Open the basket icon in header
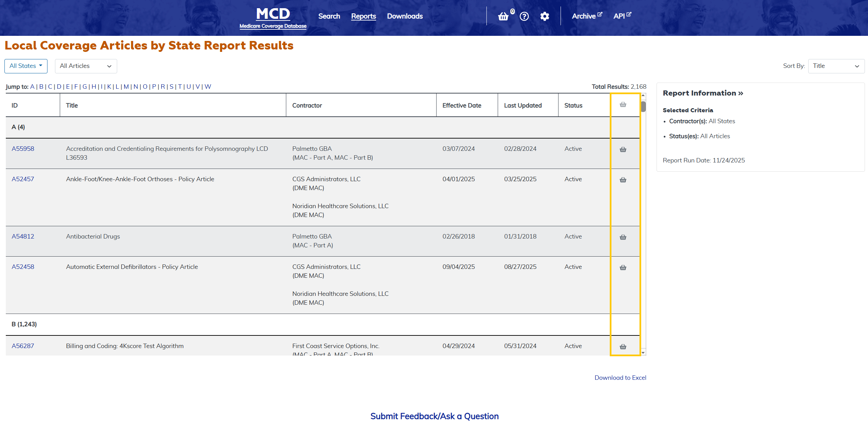This screenshot has width=868, height=432. 503,16
